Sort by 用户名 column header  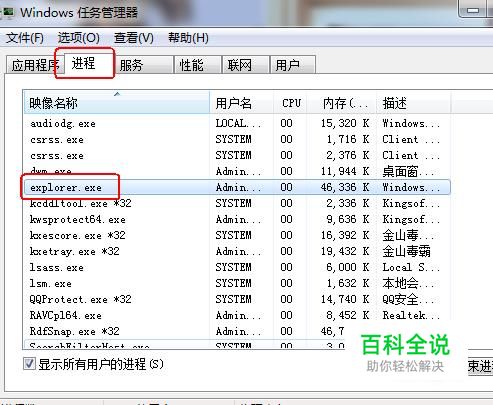241,103
